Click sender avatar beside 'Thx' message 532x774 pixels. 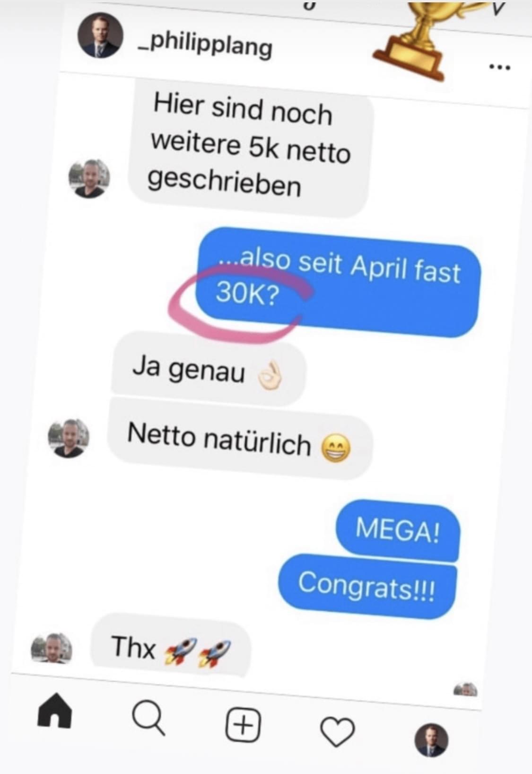point(52,648)
